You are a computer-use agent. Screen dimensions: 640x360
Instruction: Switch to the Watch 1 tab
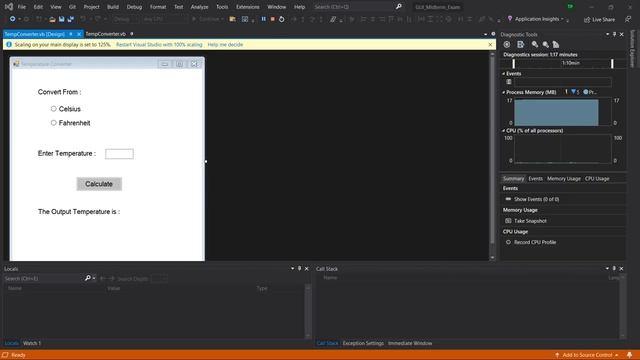click(32, 343)
